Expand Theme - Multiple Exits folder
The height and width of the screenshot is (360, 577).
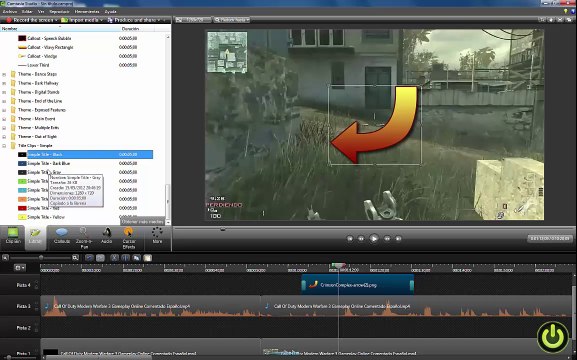pos(4,128)
